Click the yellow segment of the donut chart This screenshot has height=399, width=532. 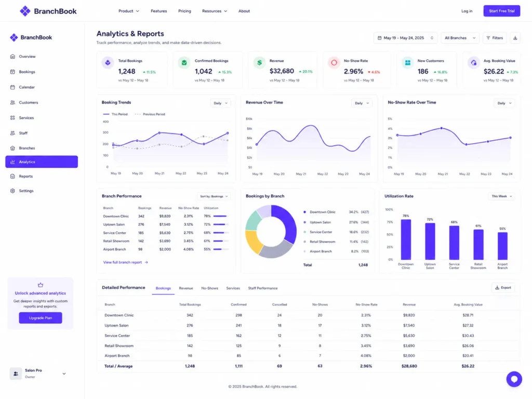pyautogui.click(x=253, y=241)
